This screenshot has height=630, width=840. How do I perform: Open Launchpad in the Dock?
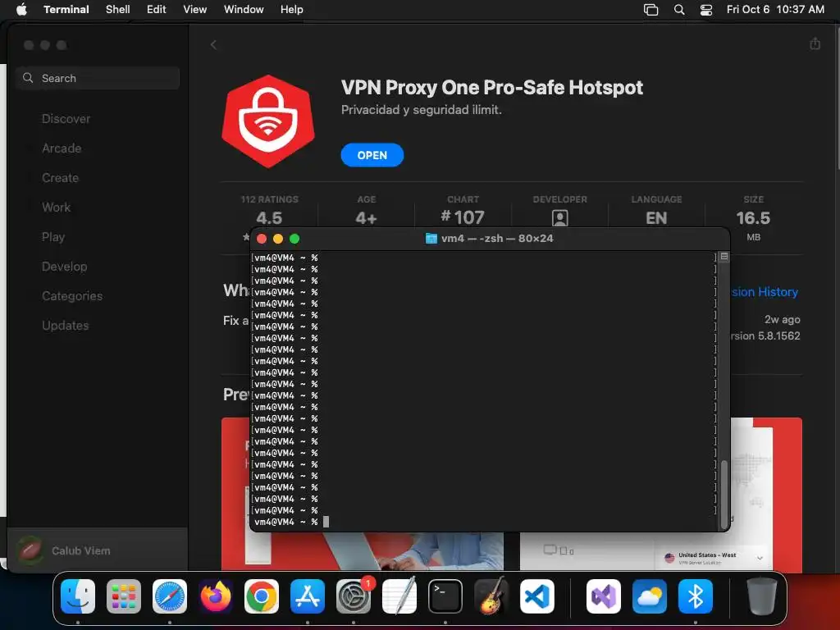click(124, 596)
